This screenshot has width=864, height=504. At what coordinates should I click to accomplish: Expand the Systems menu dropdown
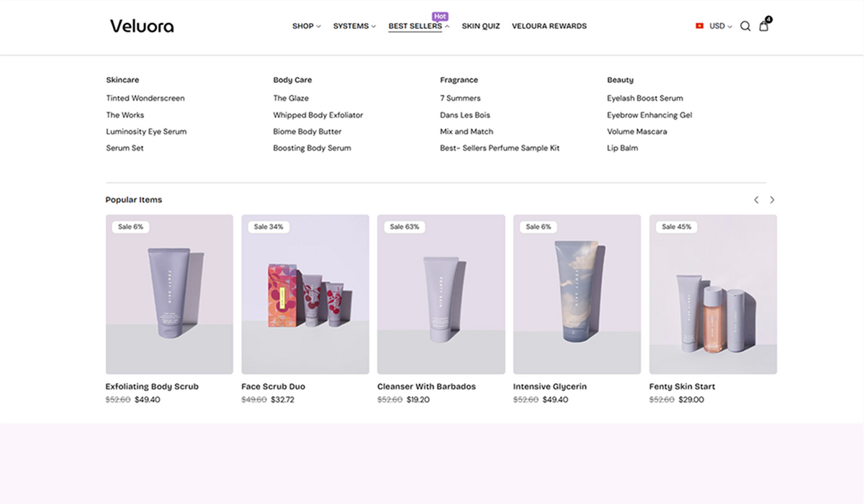click(x=354, y=26)
